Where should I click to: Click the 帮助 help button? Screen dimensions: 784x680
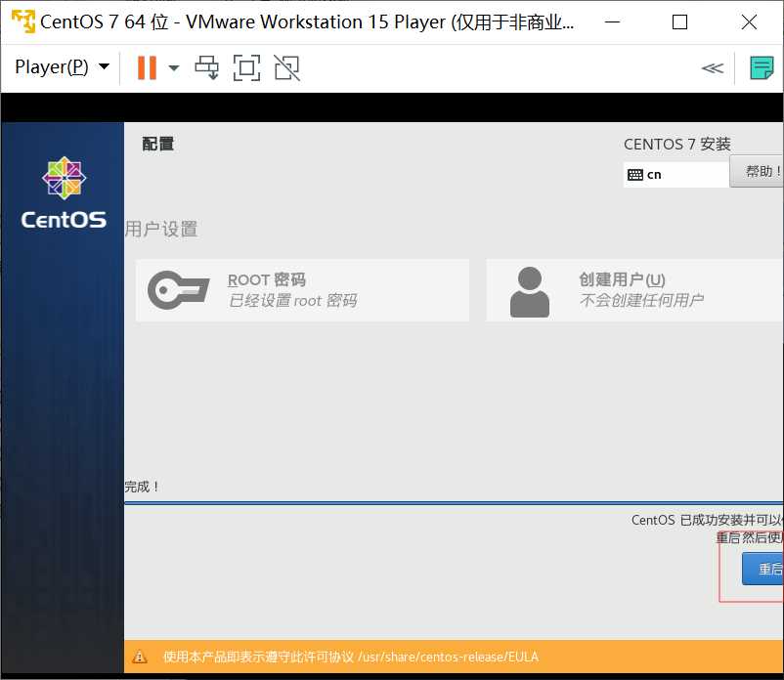[757, 171]
